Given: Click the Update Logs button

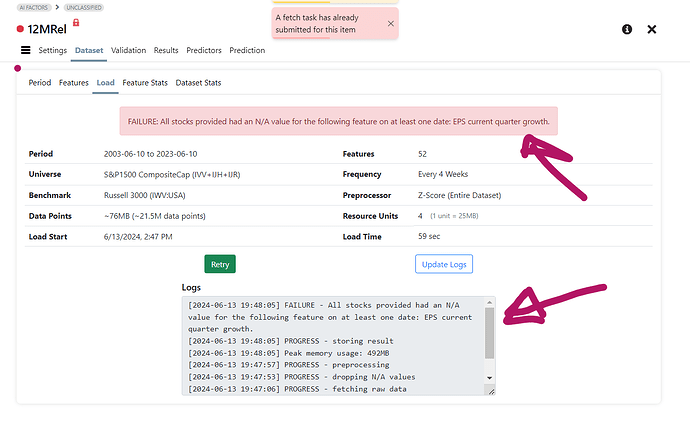Looking at the screenshot, I should [x=443, y=264].
